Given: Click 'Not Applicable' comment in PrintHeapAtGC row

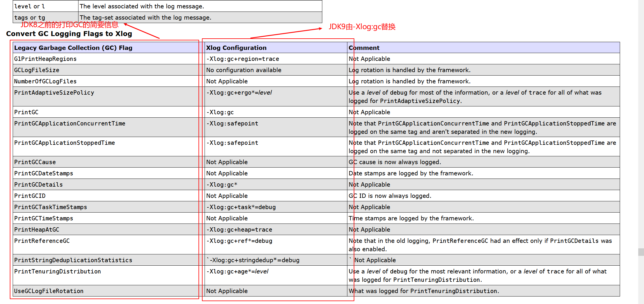Looking at the screenshot, I should (x=369, y=230).
